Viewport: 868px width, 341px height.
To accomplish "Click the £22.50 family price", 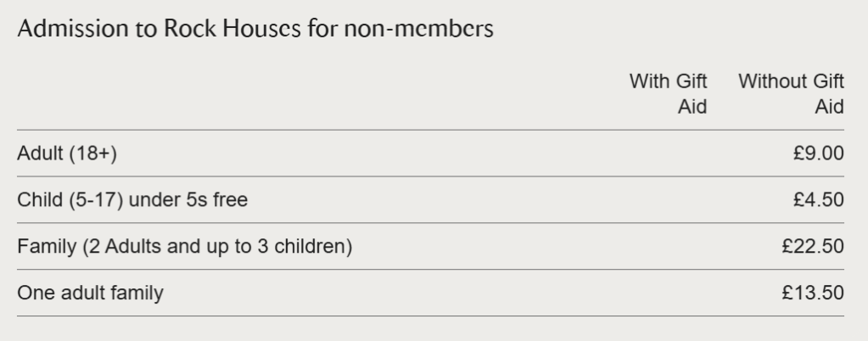I will (x=812, y=247).
